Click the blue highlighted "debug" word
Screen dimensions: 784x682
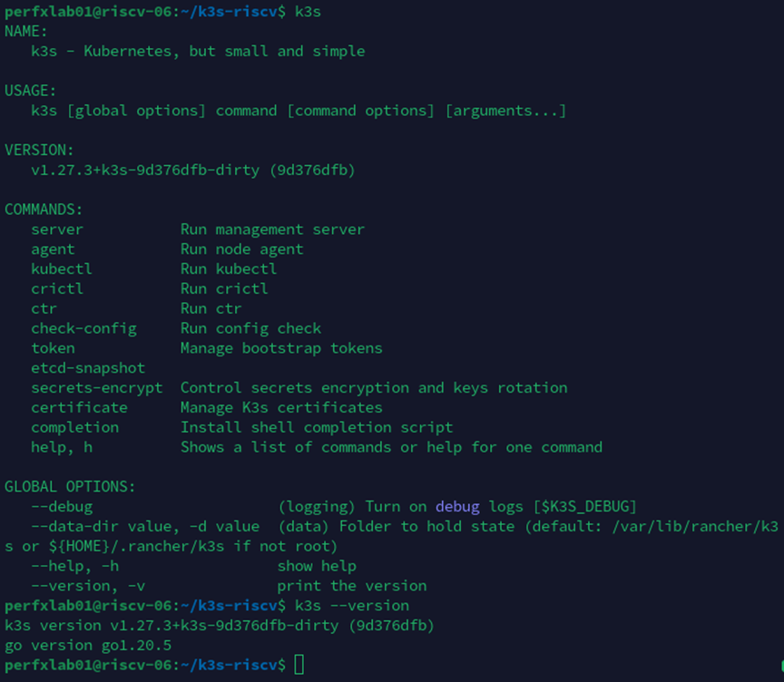(457, 506)
